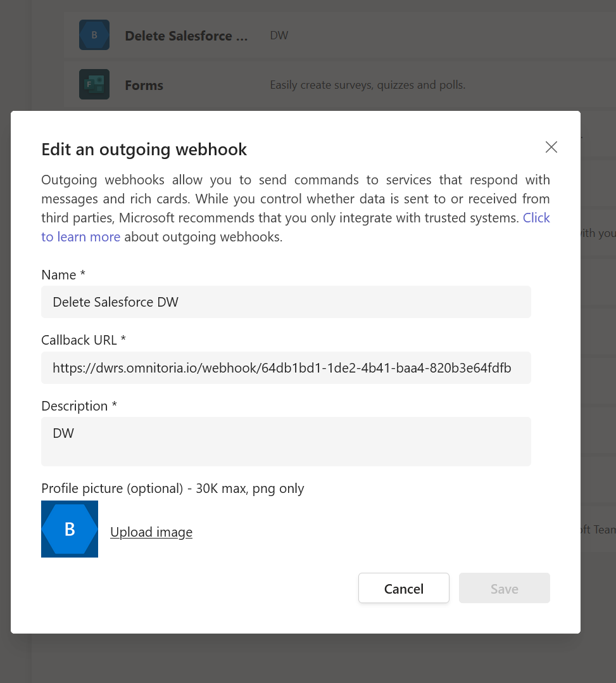
Task: Click the blue hexagon 'B' profile picture
Action: pyautogui.click(x=70, y=529)
